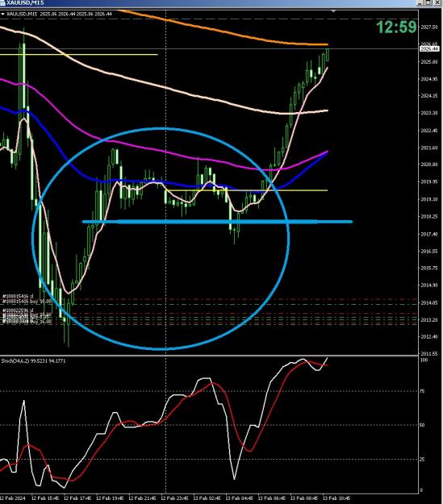This screenshot has height=504, width=443.
Task: Click the chart shift triangle marker
Action: click(333, 11)
